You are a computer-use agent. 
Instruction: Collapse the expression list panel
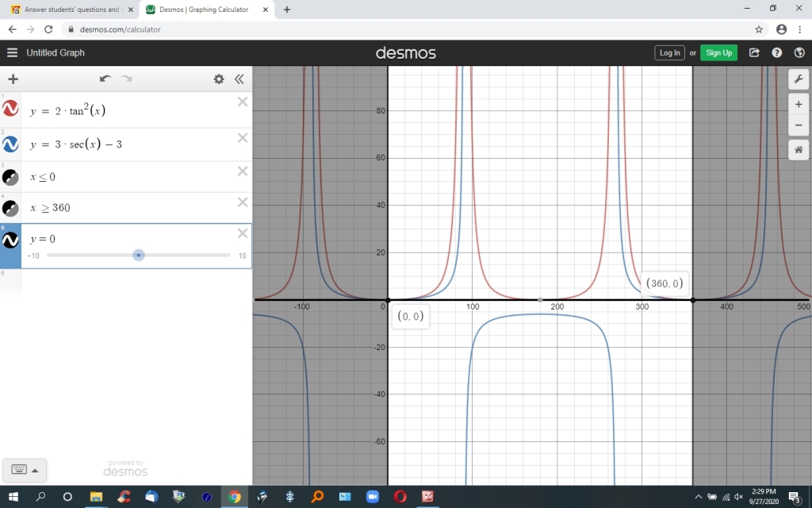pyautogui.click(x=239, y=79)
